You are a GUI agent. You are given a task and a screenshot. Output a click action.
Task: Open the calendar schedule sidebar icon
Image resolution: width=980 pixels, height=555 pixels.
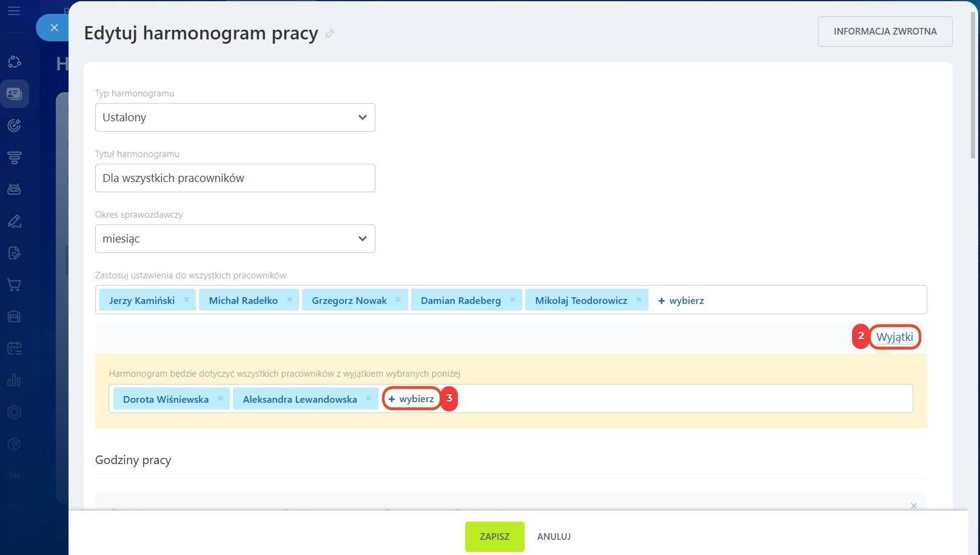[14, 349]
